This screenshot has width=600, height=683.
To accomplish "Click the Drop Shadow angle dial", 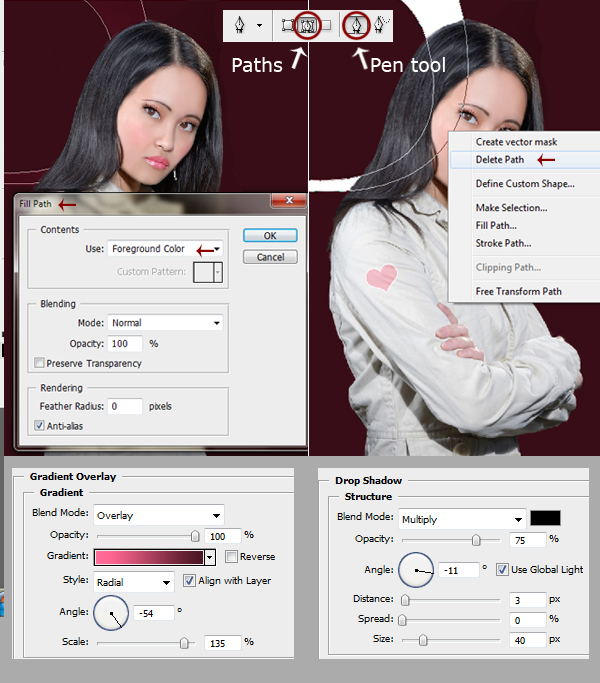I will 416,570.
